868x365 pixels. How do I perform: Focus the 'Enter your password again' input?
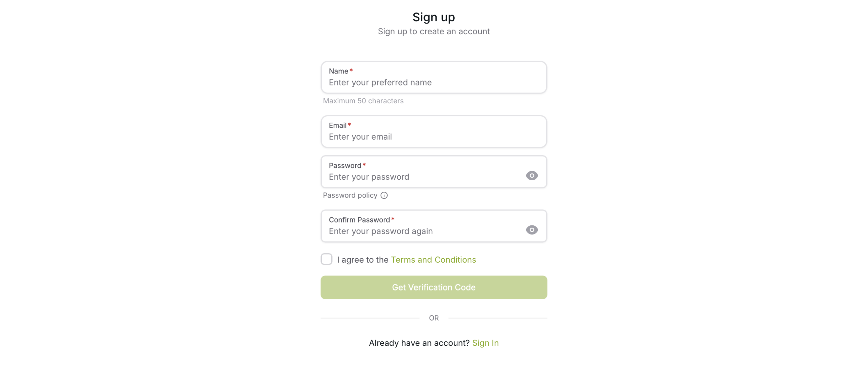(424, 231)
